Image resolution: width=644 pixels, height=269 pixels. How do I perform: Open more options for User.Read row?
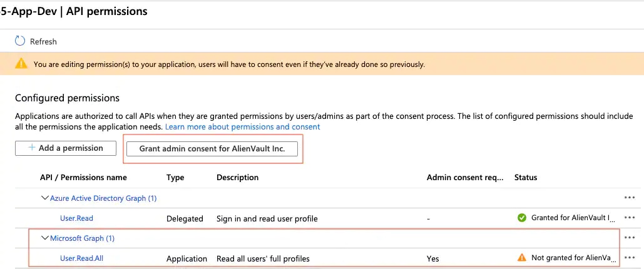pyautogui.click(x=630, y=218)
